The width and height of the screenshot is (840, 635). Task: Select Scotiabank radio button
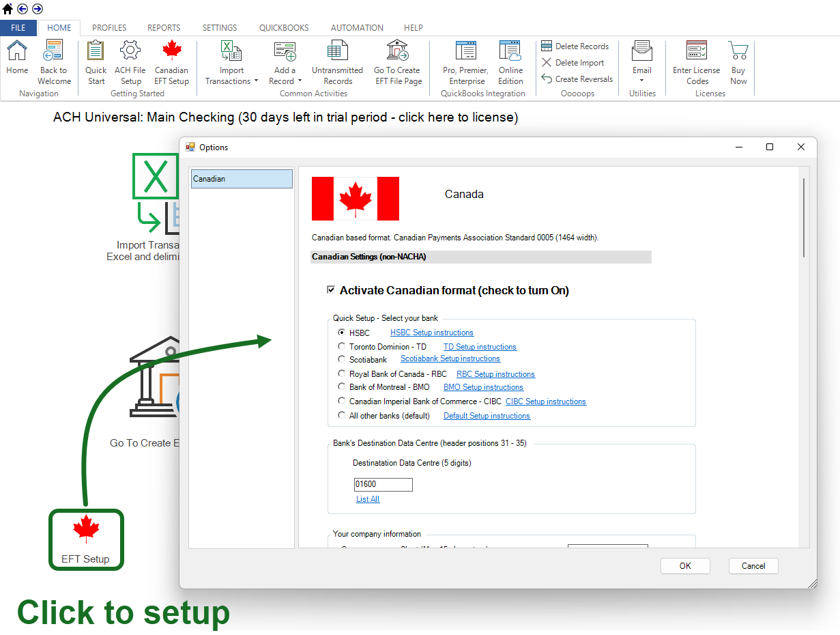(342, 359)
